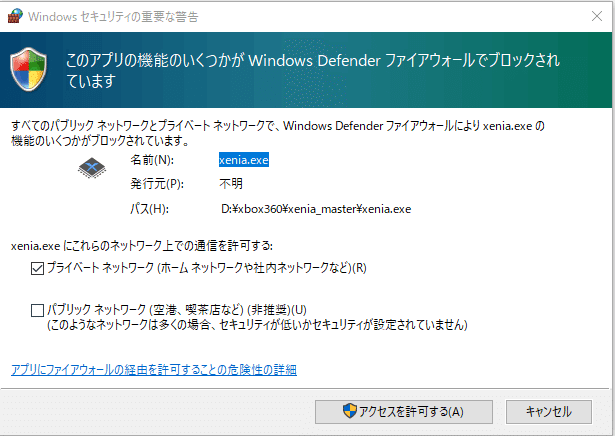
Task: Click the path D:¥xbox360¥xenia_master¥xenia.exe
Action: pos(316,209)
